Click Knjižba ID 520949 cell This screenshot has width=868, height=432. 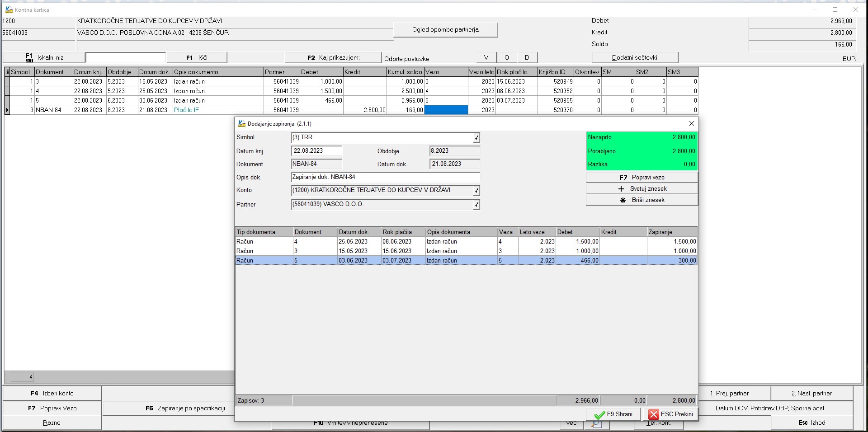(556, 81)
